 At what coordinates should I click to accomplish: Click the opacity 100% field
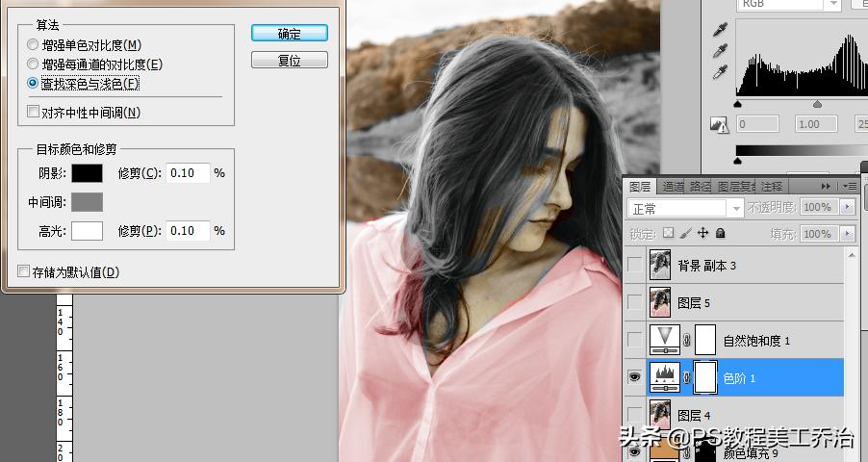(820, 207)
